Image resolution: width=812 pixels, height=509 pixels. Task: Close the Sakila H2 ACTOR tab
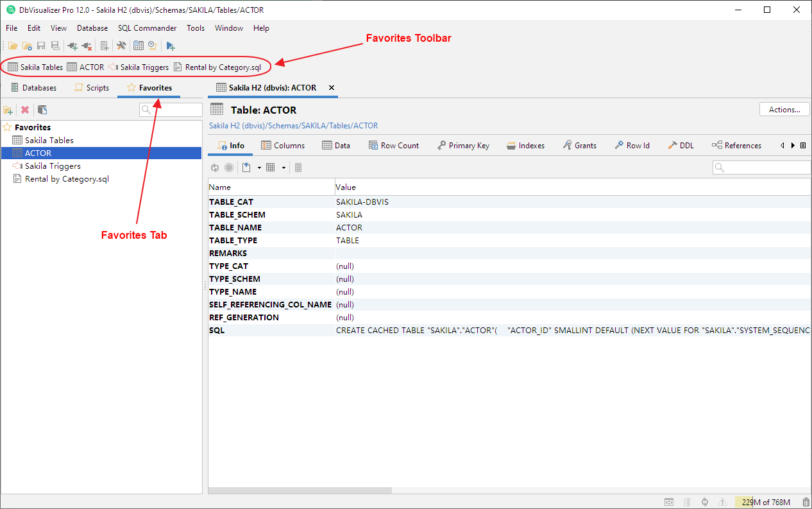(x=331, y=88)
